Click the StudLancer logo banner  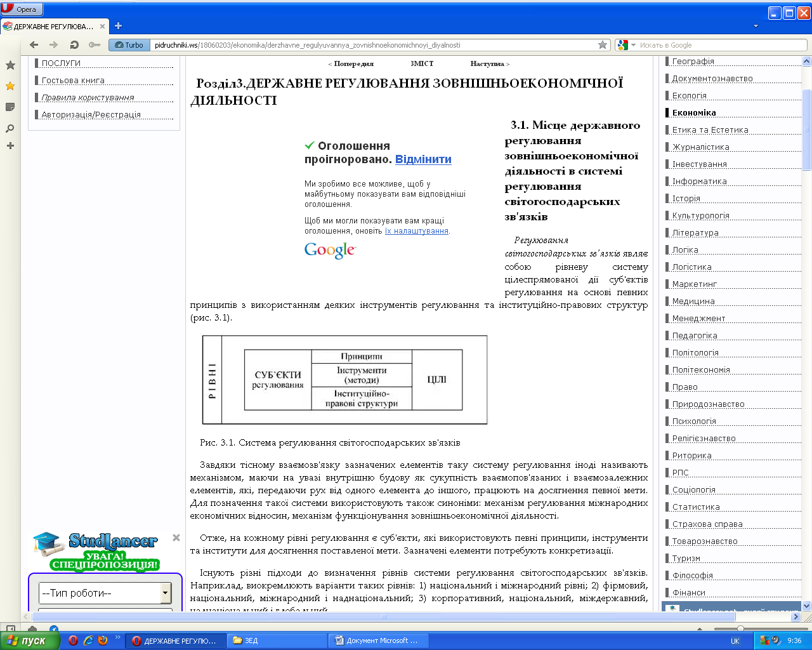[x=96, y=551]
